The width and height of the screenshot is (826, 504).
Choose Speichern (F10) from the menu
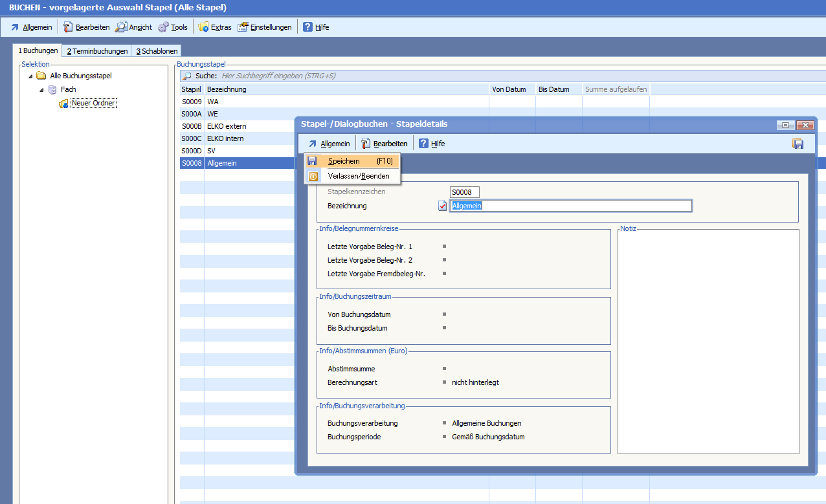(353, 161)
